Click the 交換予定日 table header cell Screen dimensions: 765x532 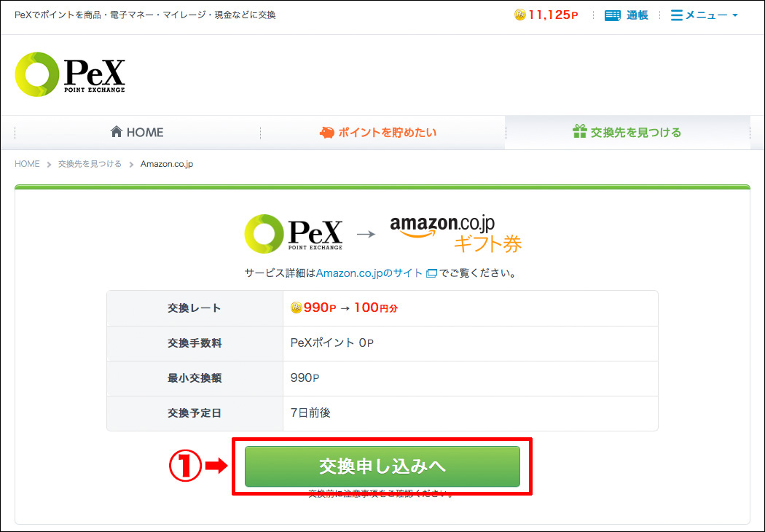[195, 413]
